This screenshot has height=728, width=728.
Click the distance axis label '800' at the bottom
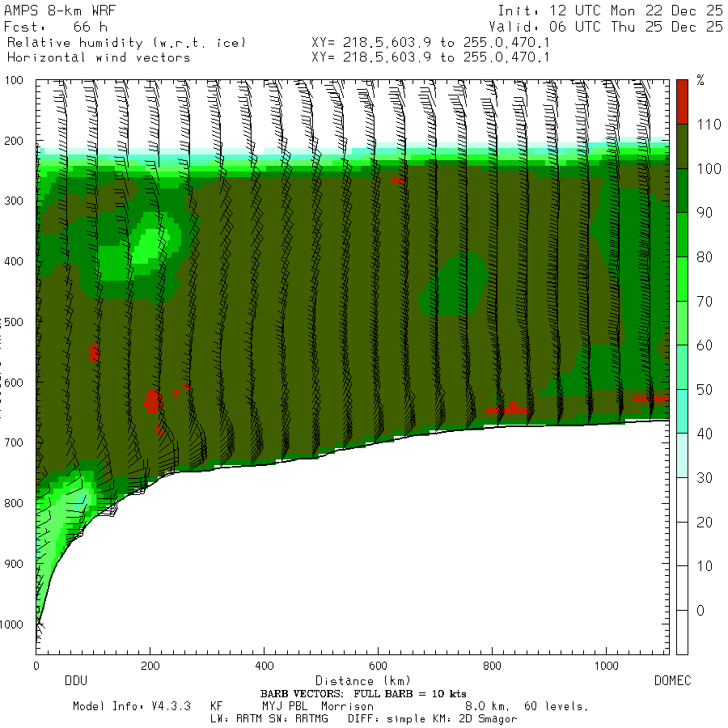click(x=492, y=666)
